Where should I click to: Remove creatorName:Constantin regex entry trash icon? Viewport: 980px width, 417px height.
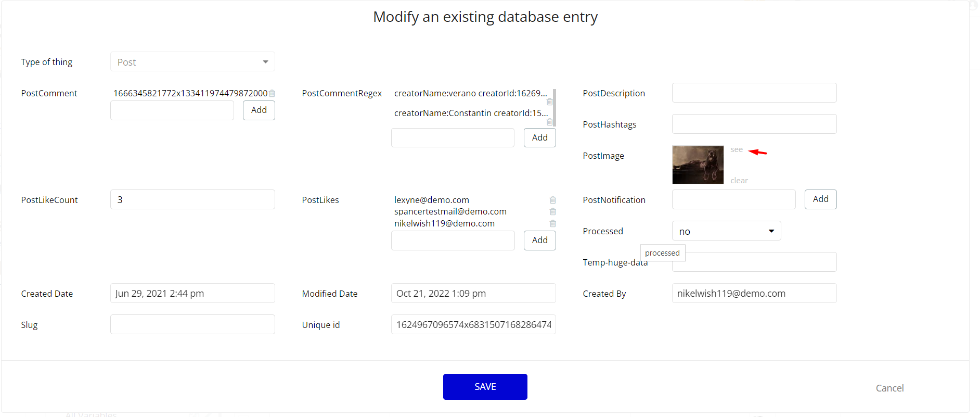(x=550, y=122)
